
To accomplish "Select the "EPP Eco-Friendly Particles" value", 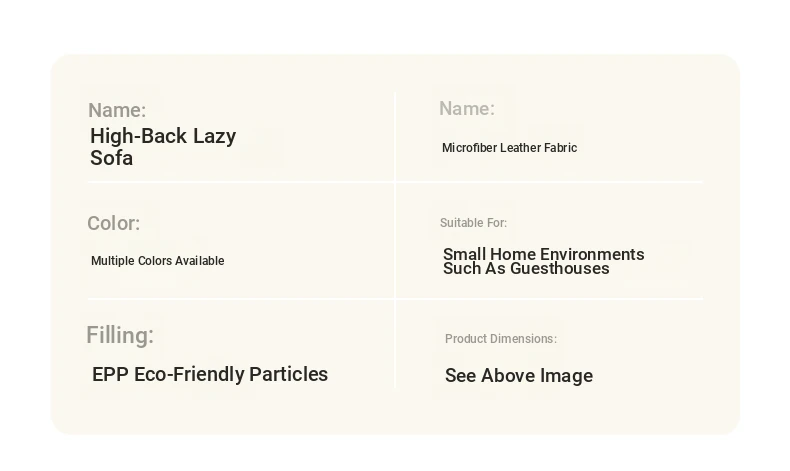I will pos(210,374).
